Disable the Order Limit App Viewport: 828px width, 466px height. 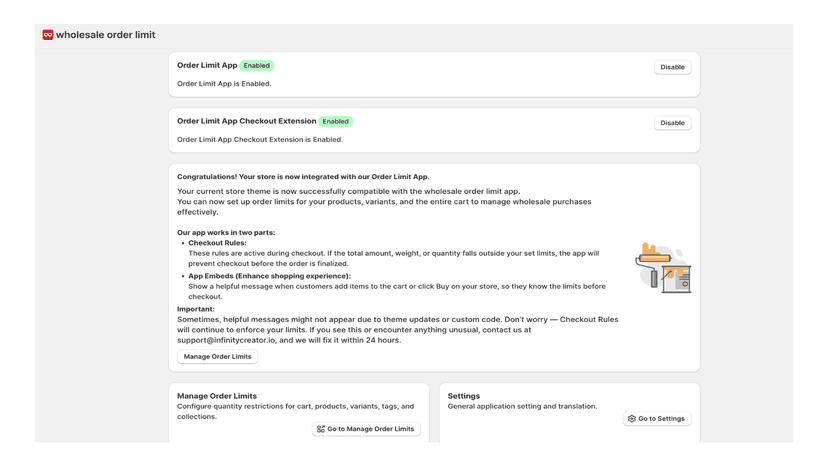pyautogui.click(x=672, y=67)
